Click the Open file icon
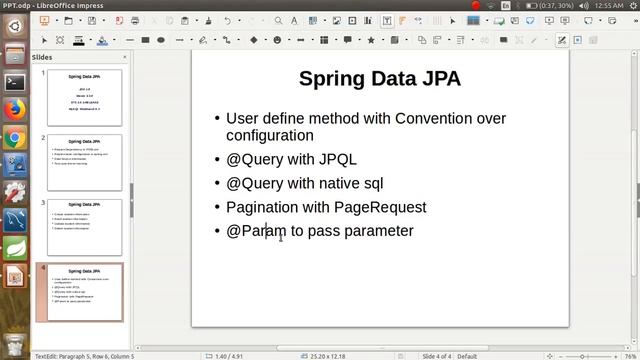Screen dimensions: 640x360 point(68,20)
